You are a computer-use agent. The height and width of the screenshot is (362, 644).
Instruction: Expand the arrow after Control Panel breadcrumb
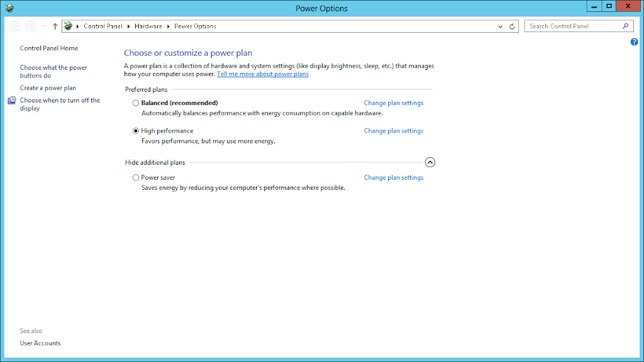pos(128,26)
